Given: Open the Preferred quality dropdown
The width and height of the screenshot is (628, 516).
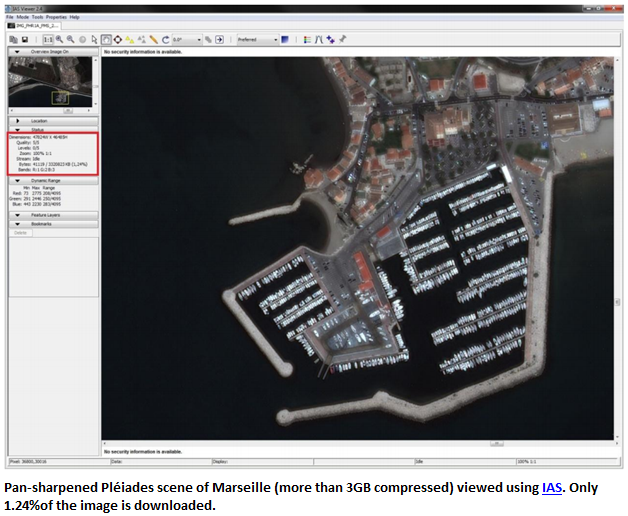Looking at the screenshot, I should (256, 39).
